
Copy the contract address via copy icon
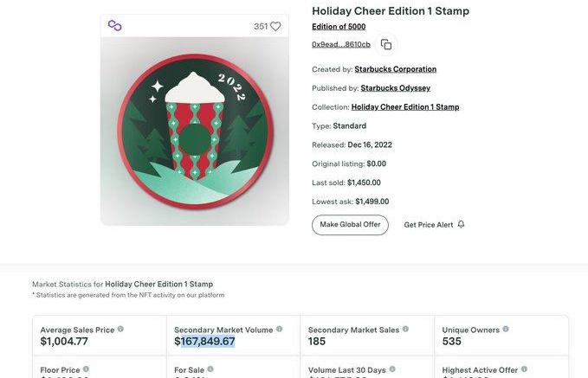[386, 44]
